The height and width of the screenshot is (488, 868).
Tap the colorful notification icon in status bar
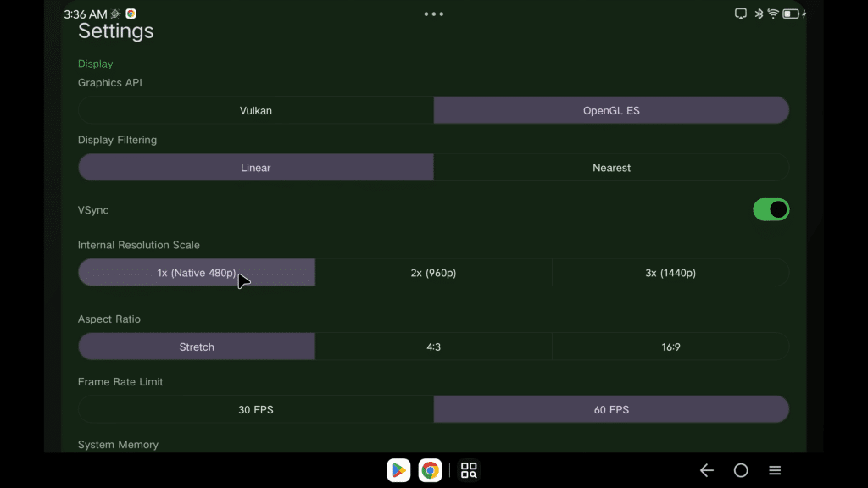131,14
